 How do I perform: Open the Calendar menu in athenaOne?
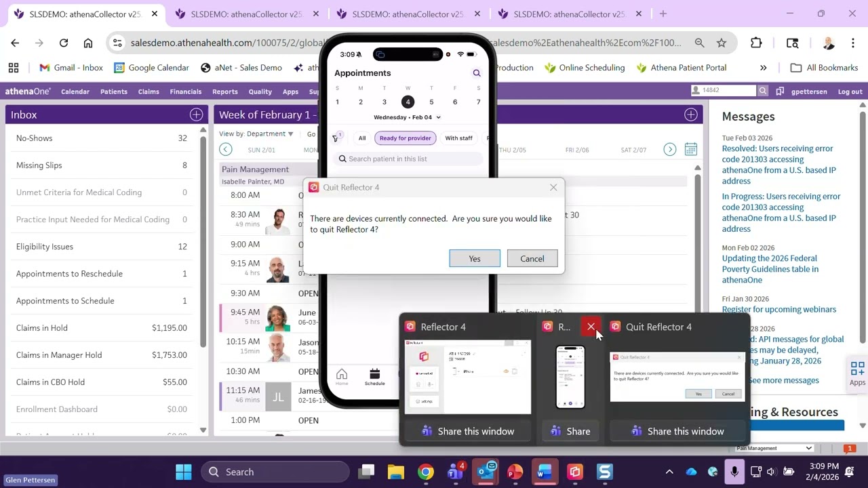(75, 91)
